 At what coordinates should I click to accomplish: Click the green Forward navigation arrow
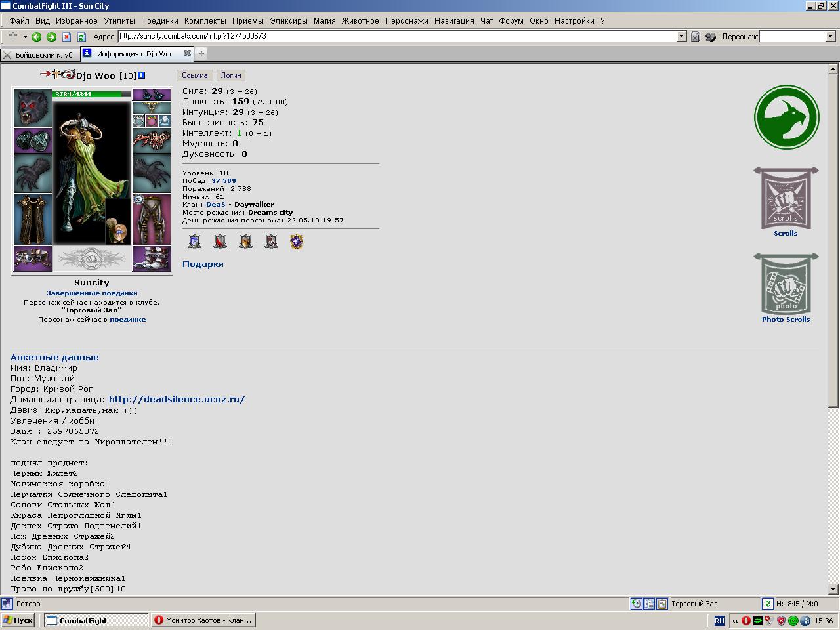(x=51, y=37)
